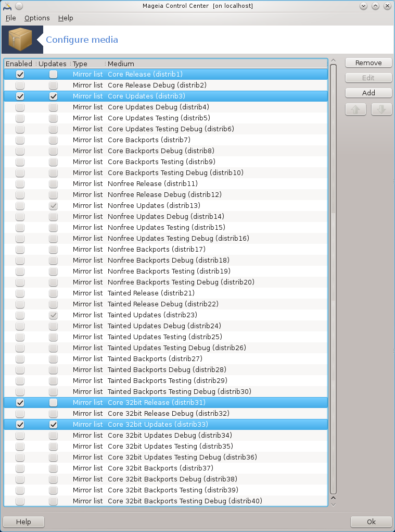
Task: Open the File menu
Action: (10, 18)
